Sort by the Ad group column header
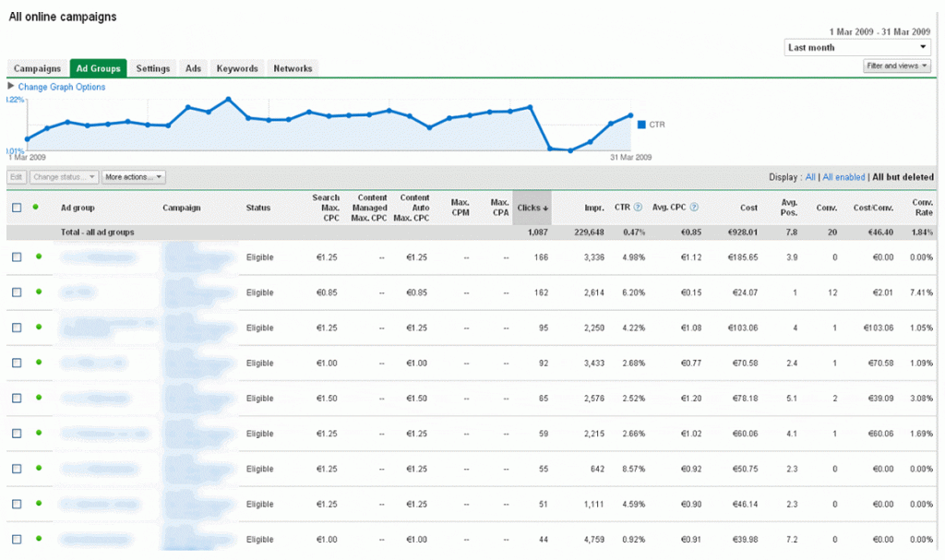Image resolution: width=945 pixels, height=560 pixels. pos(78,208)
